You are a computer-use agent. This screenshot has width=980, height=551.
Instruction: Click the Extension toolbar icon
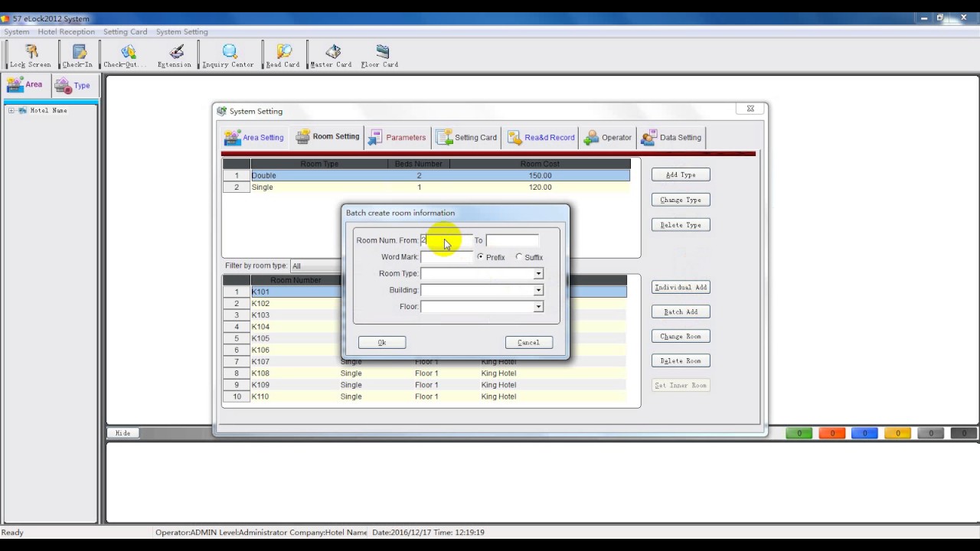(175, 55)
